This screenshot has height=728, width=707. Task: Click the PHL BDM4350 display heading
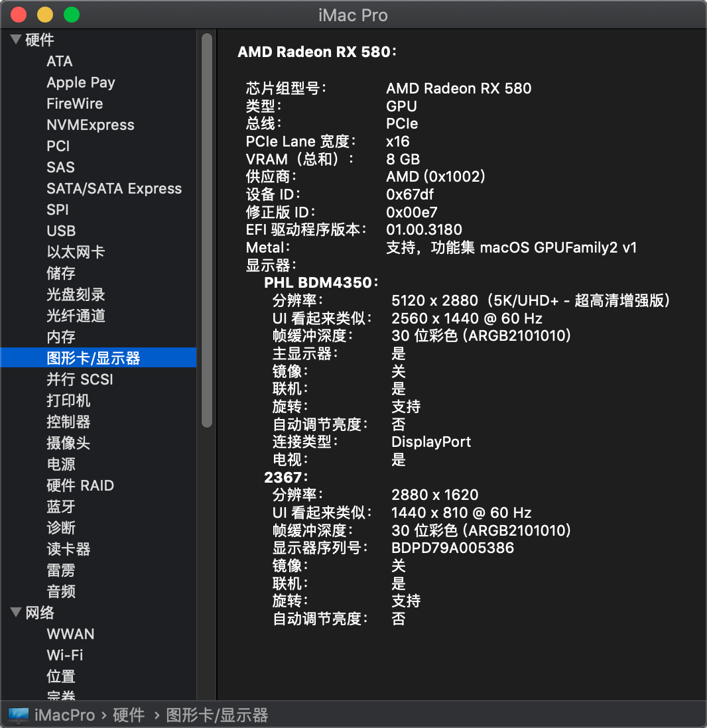tap(321, 282)
